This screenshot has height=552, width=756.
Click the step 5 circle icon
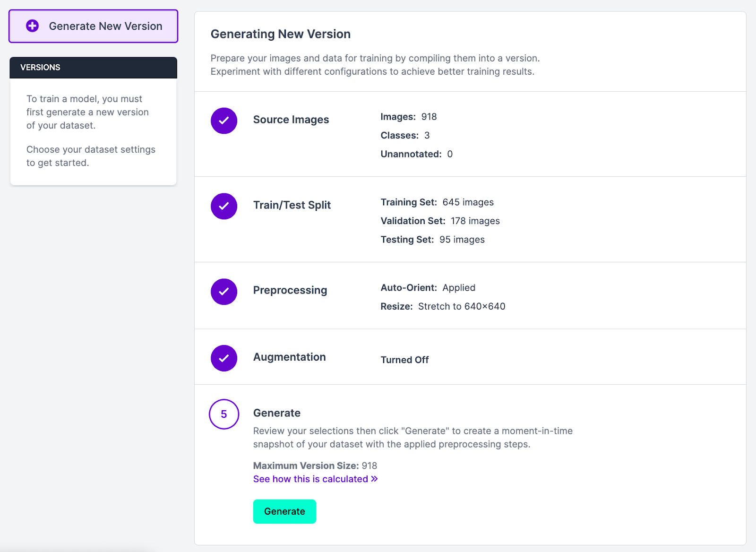[224, 414]
